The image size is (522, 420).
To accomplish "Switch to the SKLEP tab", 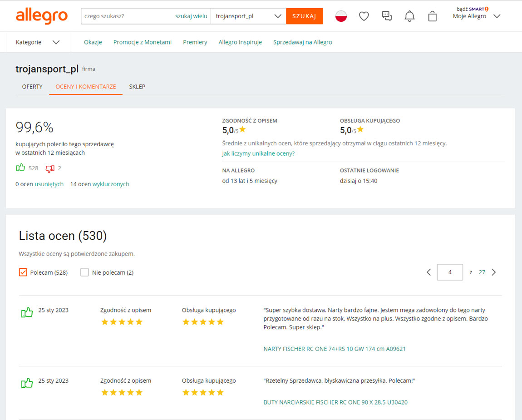I will pos(137,87).
